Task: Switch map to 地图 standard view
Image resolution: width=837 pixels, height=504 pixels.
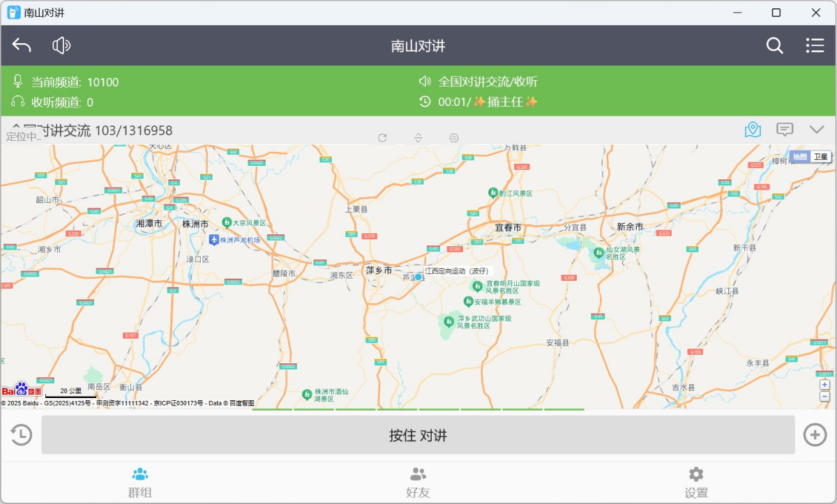Action: click(799, 157)
